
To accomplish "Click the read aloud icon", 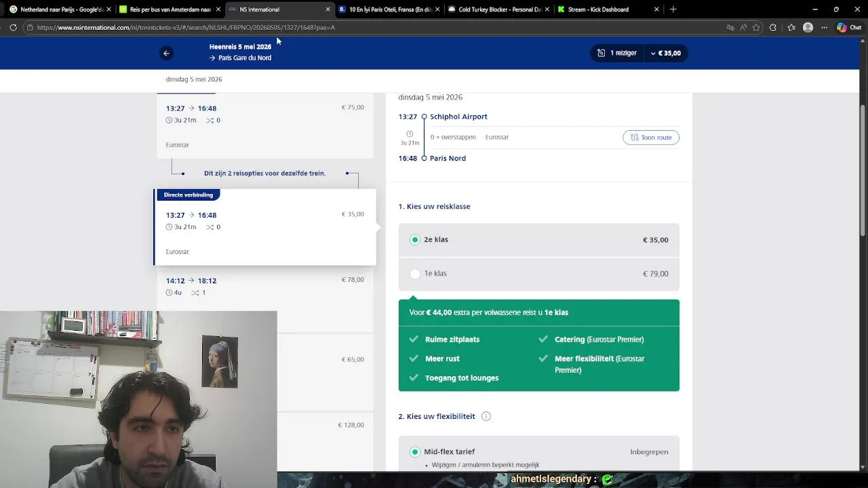I will (743, 27).
